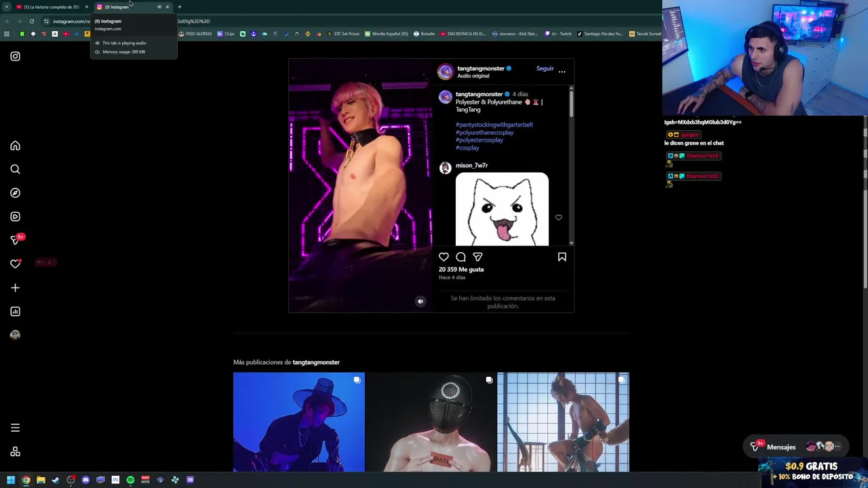
Task: Open Reels in the Instagram sidebar
Action: (15, 217)
